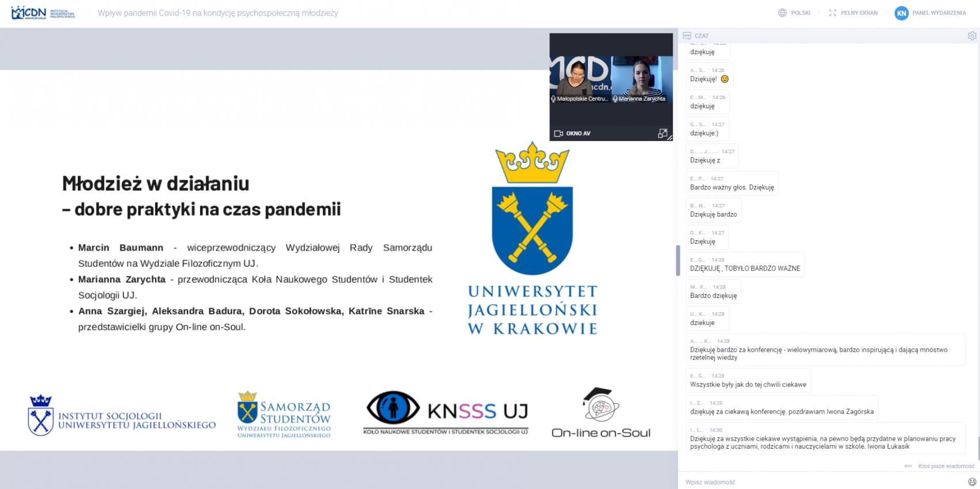Open the emoji picker in chat
Image resolution: width=980 pixels, height=489 pixels.
point(973,482)
